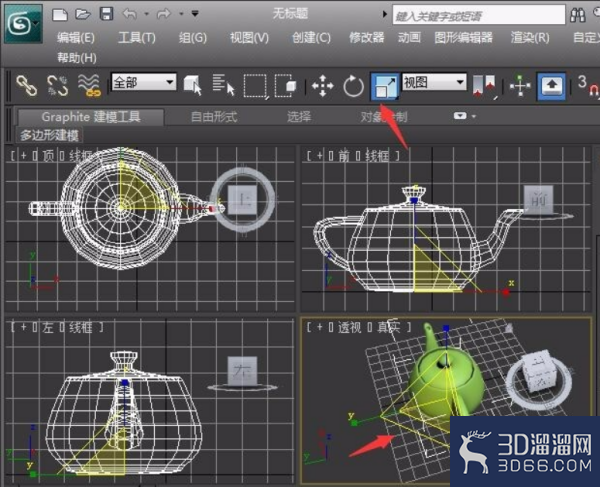Viewport: 600px width, 487px height.
Task: Select the Link tool chain icon
Action: tap(26, 85)
